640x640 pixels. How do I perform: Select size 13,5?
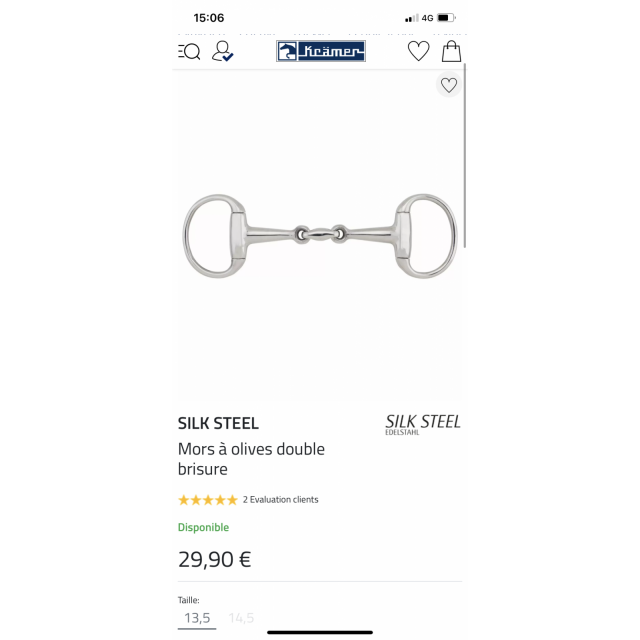197,618
